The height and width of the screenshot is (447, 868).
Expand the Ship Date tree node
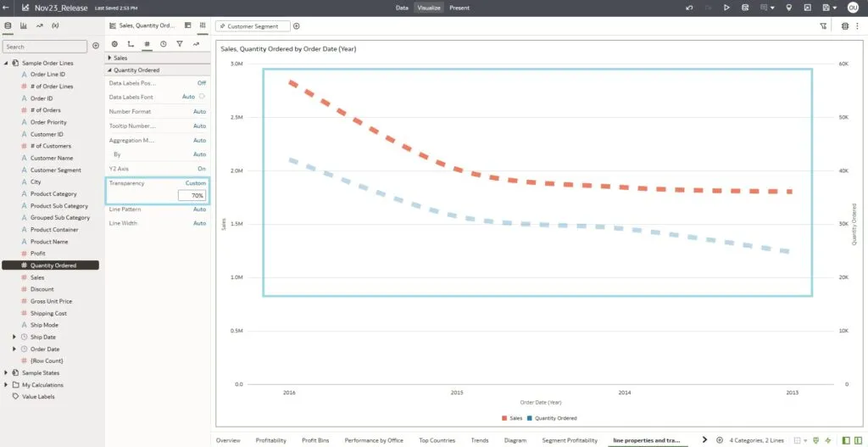point(14,337)
